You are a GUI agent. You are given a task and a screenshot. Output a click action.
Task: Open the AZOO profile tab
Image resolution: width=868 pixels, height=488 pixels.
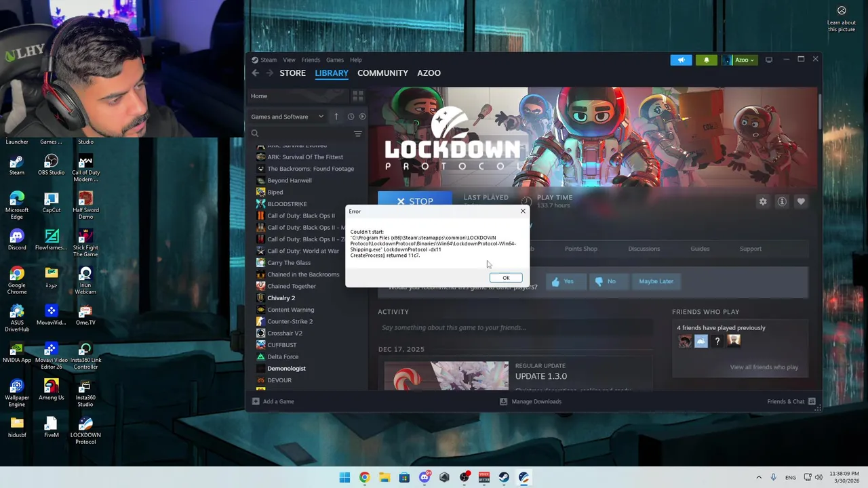[x=429, y=73]
